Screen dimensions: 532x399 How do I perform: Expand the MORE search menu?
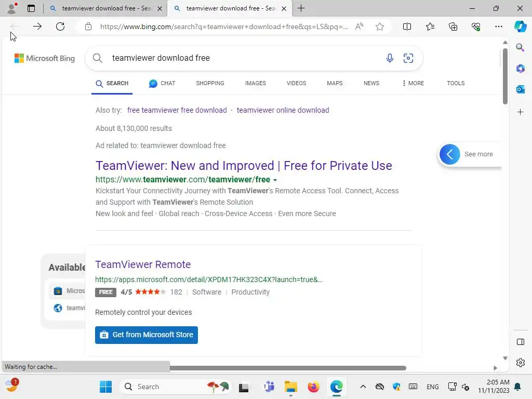click(413, 83)
